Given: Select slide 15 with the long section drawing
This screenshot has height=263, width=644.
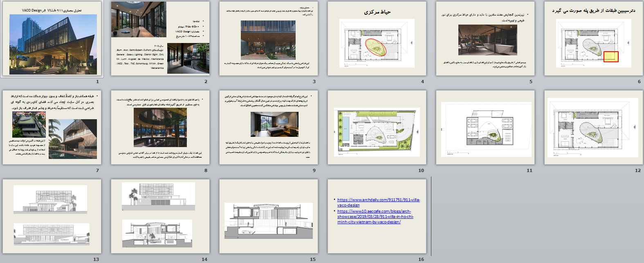Looking at the screenshot, I should (x=269, y=216).
